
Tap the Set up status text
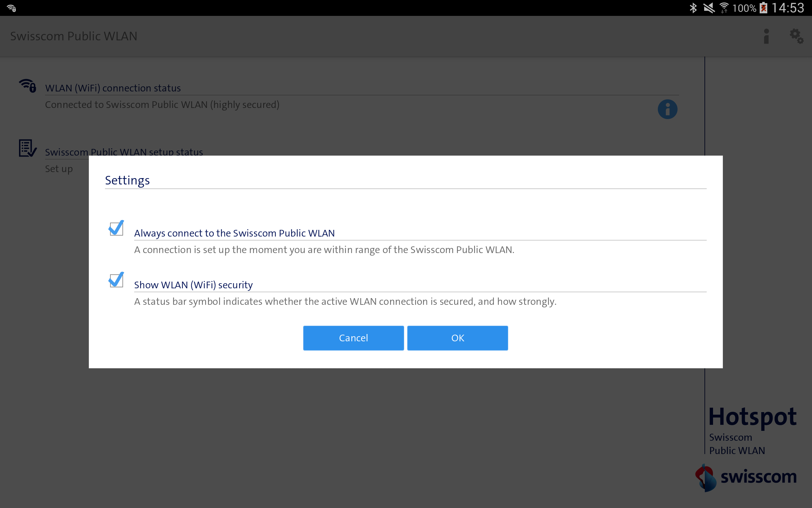point(59,169)
